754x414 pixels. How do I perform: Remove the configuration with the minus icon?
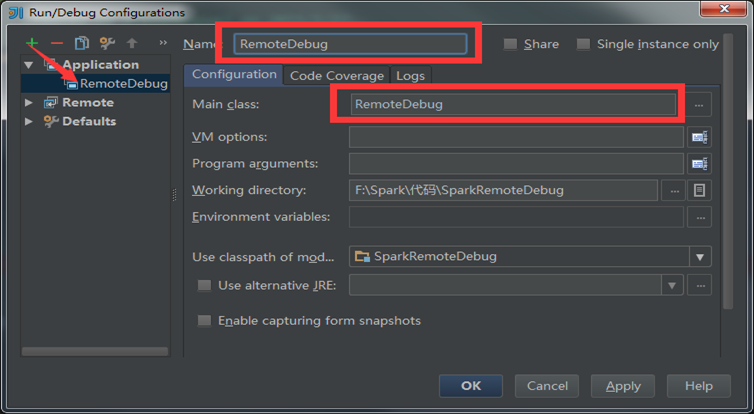click(x=57, y=43)
